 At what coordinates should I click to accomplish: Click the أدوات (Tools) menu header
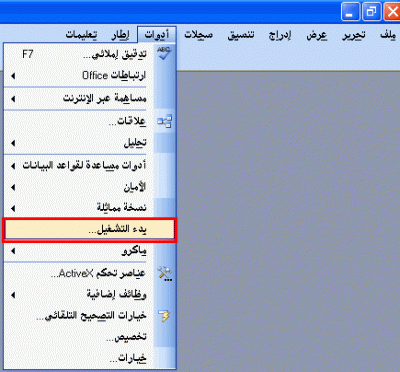tap(157, 35)
